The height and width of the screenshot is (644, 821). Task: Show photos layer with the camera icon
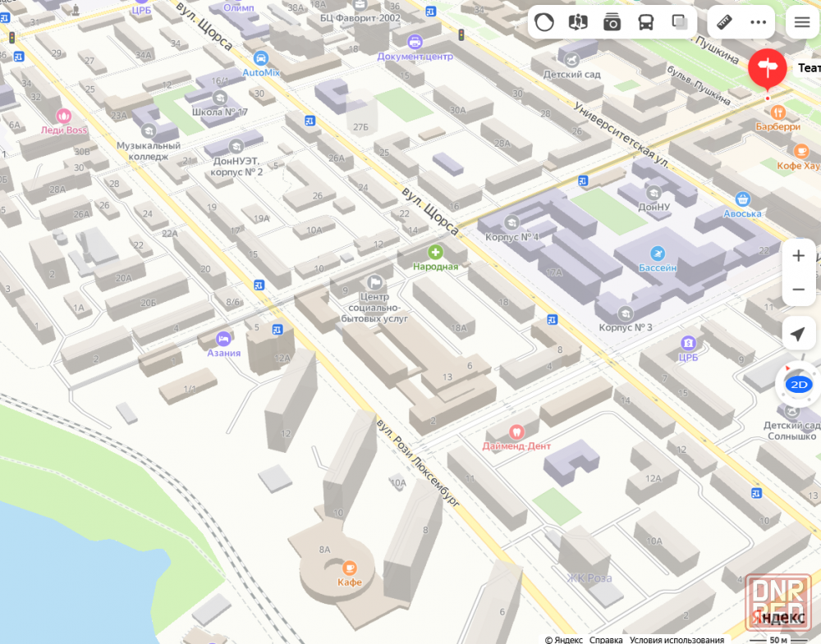click(612, 22)
